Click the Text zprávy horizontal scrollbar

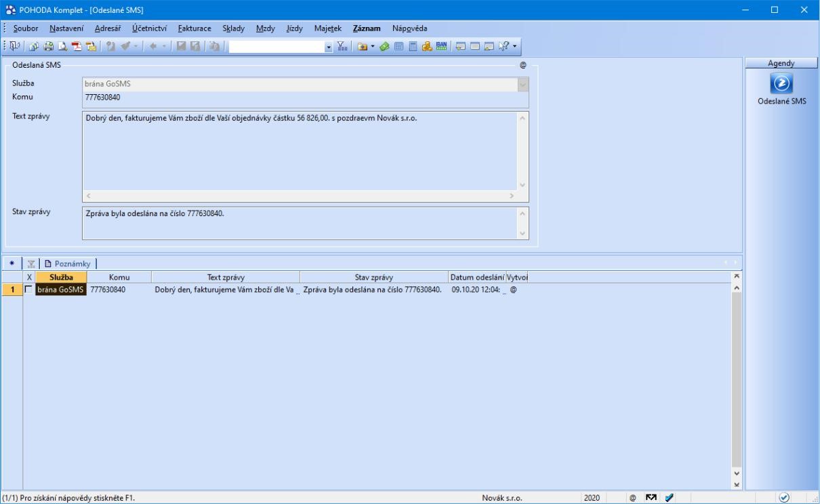click(x=299, y=196)
